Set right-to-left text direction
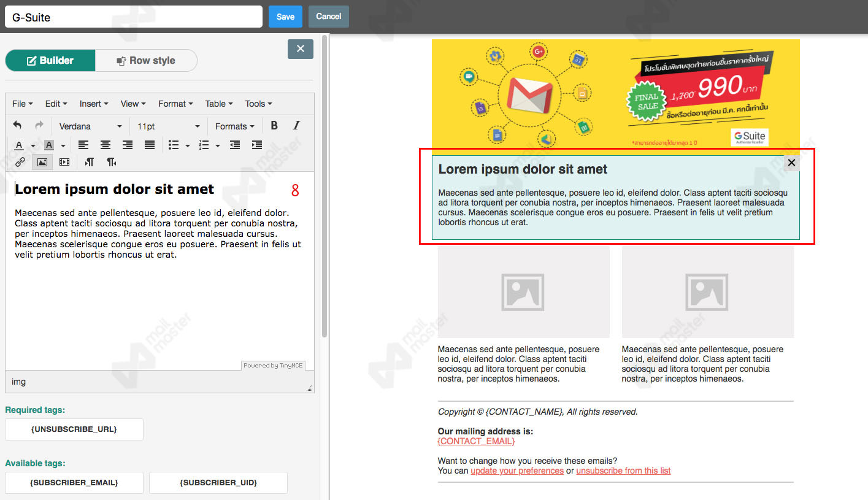The width and height of the screenshot is (868, 500). (112, 162)
